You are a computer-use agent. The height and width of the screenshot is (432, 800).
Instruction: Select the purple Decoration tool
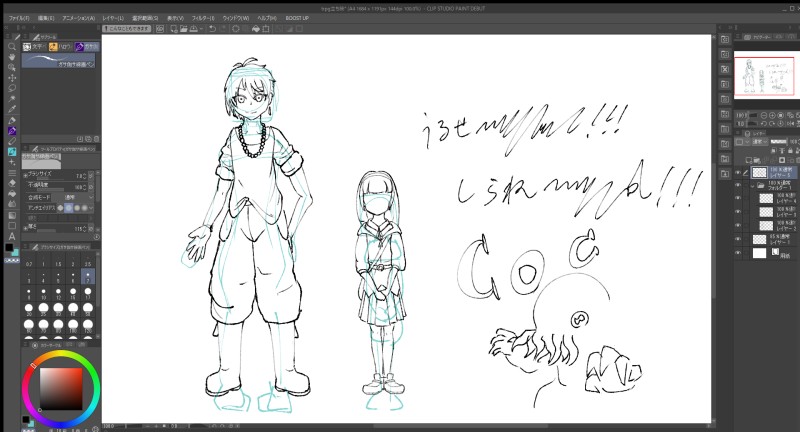coord(12,131)
